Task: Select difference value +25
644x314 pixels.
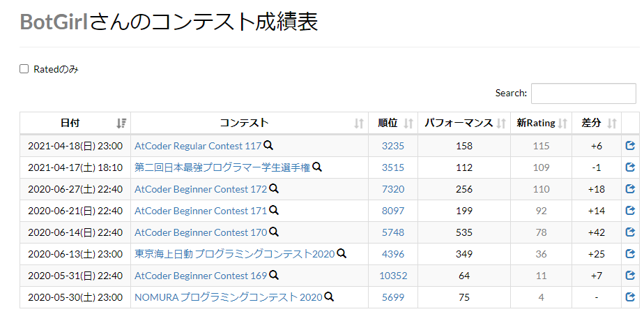Action: 597,254
